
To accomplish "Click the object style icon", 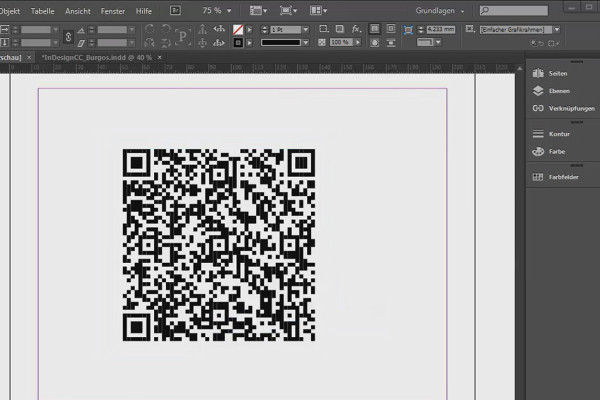I will (470, 29).
